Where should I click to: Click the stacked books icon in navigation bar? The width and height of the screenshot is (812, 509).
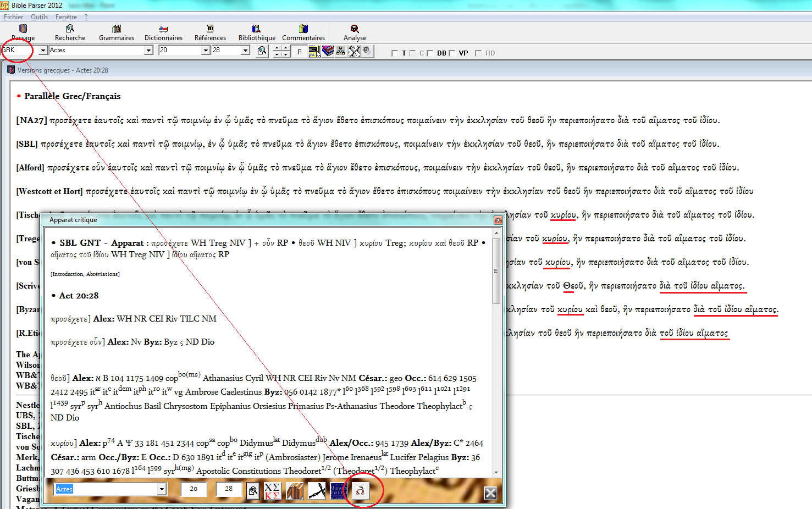pos(328,51)
